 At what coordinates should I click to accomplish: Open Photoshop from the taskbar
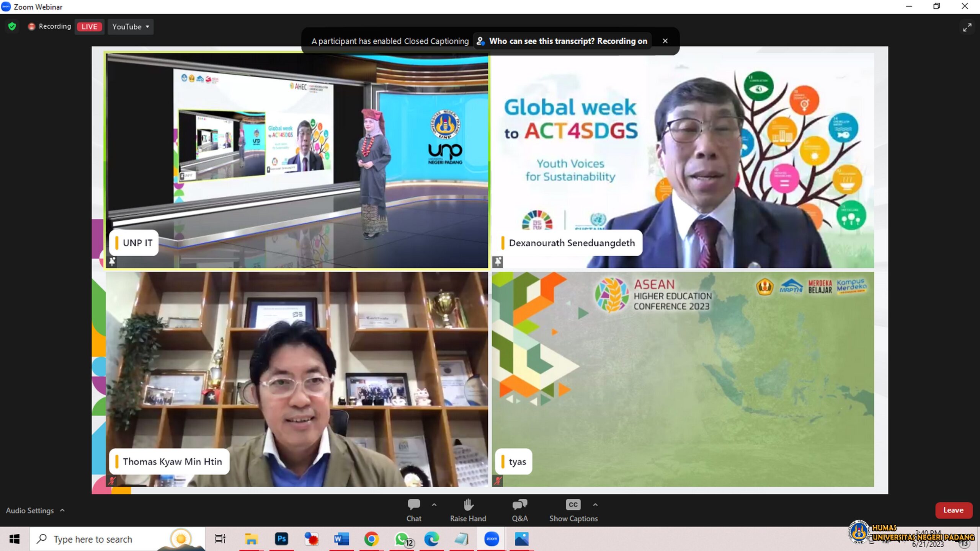(x=281, y=539)
